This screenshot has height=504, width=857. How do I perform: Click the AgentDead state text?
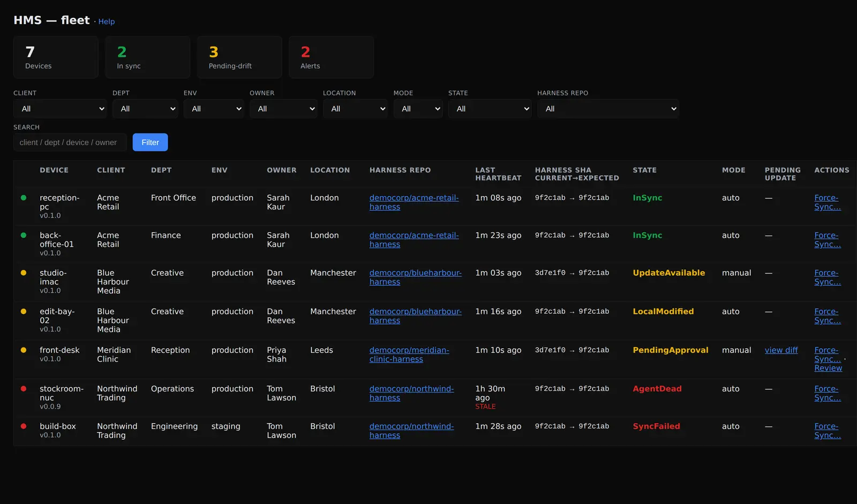pos(657,388)
